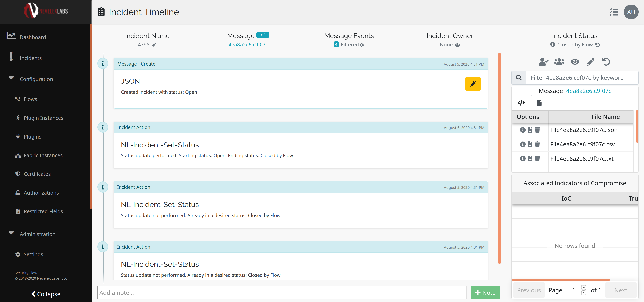This screenshot has width=644, height=302.
Task: Switch to the code view tab
Action: tap(521, 103)
